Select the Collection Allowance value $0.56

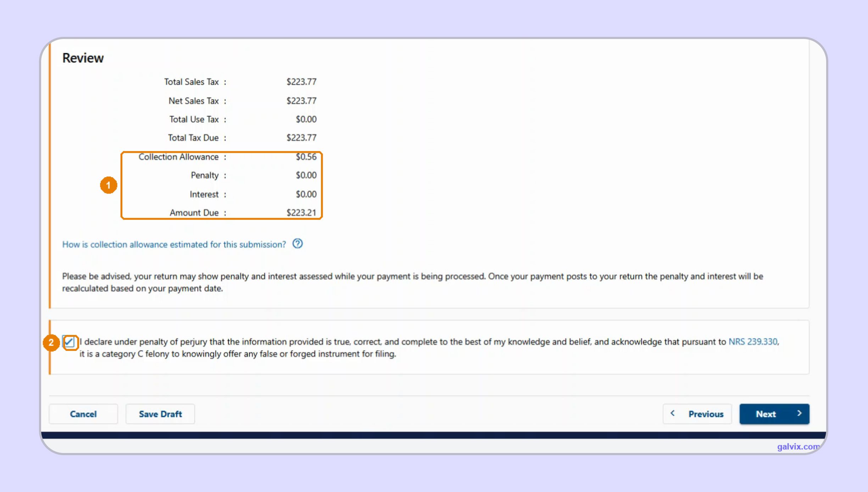pyautogui.click(x=306, y=157)
